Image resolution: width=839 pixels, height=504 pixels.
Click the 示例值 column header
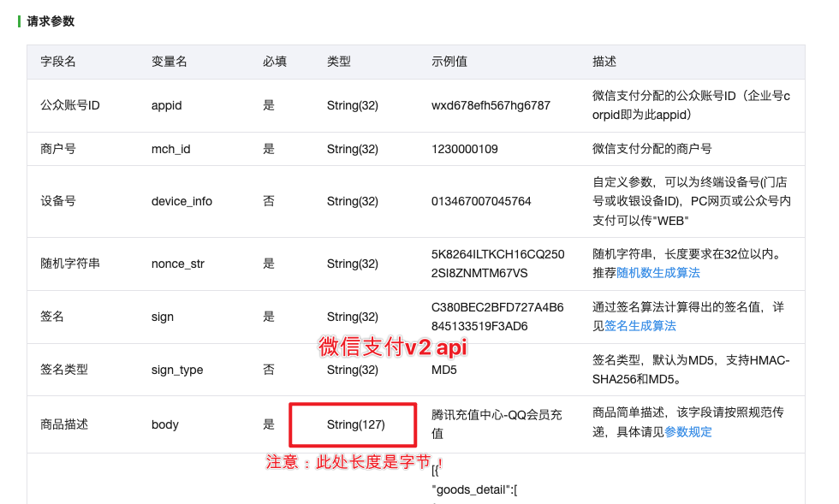449,62
